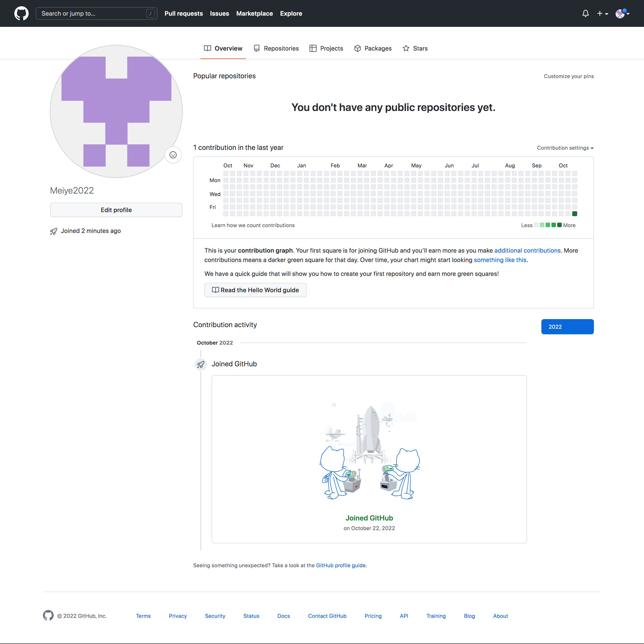Open Pull requests in the header
This screenshot has height=644, width=644.
tap(184, 13)
